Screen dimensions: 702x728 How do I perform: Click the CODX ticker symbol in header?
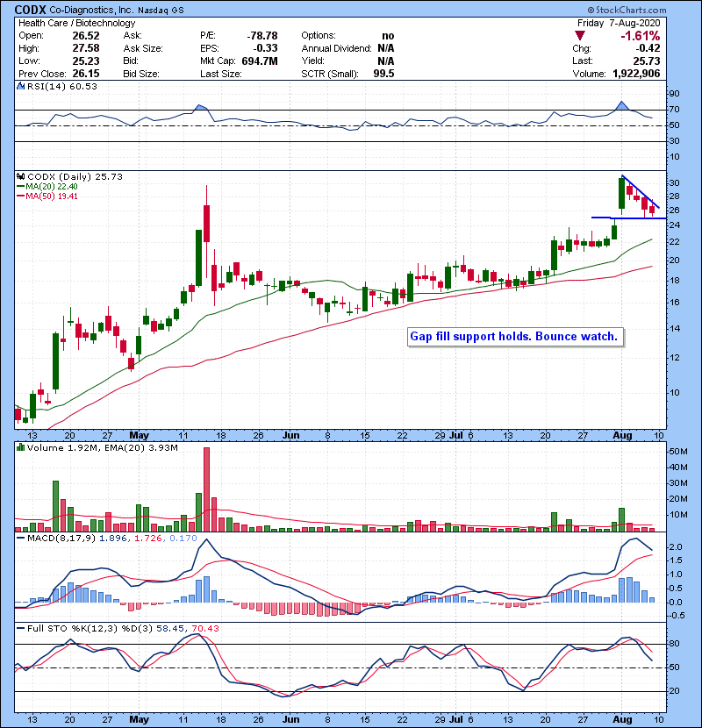[x=30, y=10]
